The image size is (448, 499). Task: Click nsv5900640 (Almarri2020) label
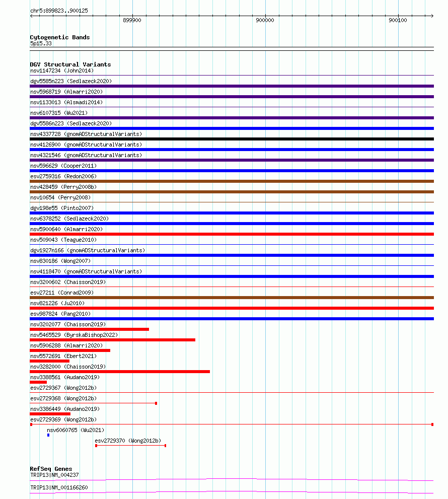66,229
